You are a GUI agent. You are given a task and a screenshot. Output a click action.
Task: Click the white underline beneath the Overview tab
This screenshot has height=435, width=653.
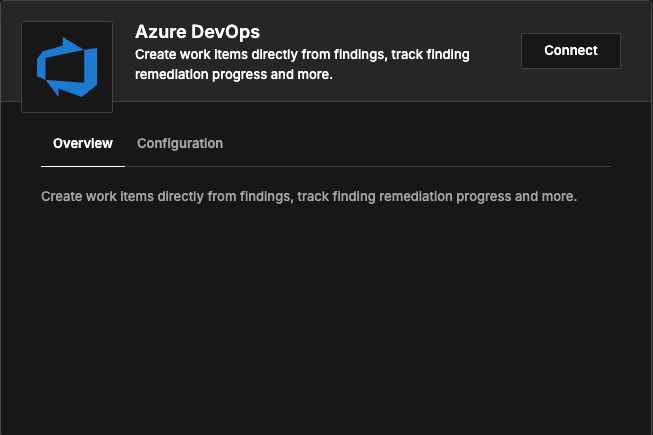point(83,166)
